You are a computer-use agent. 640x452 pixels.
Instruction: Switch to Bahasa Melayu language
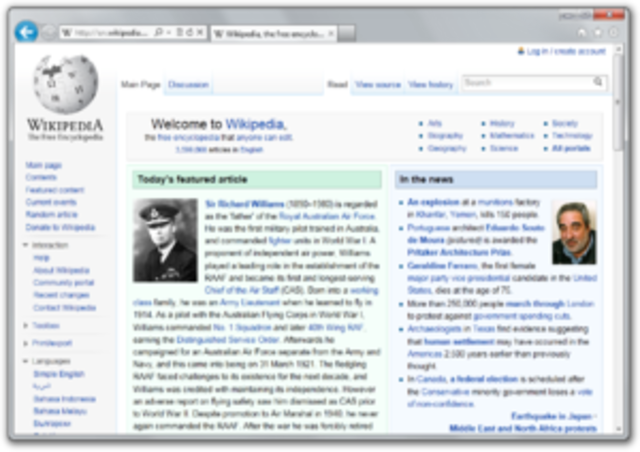tap(60, 411)
